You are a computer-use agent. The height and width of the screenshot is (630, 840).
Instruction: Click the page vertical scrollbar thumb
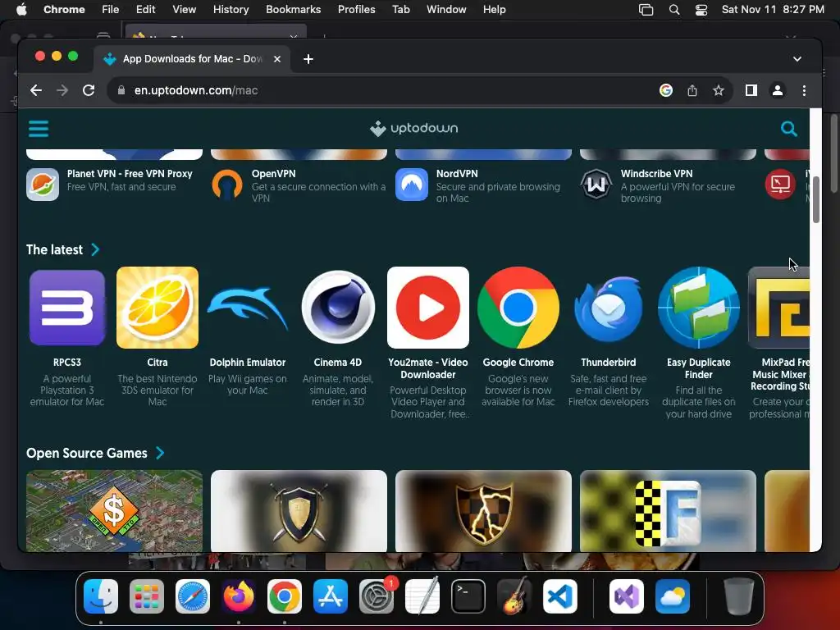816,199
